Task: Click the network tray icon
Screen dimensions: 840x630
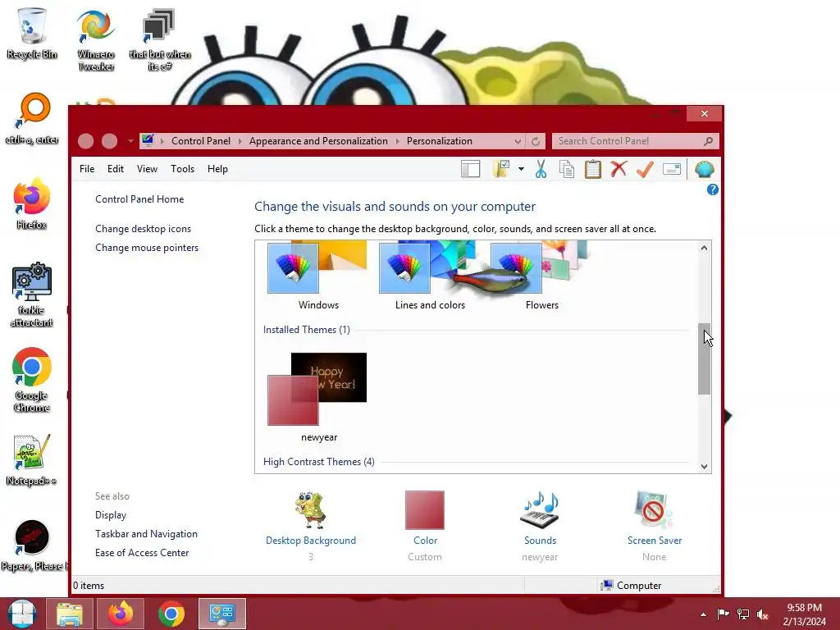Action: (x=743, y=614)
